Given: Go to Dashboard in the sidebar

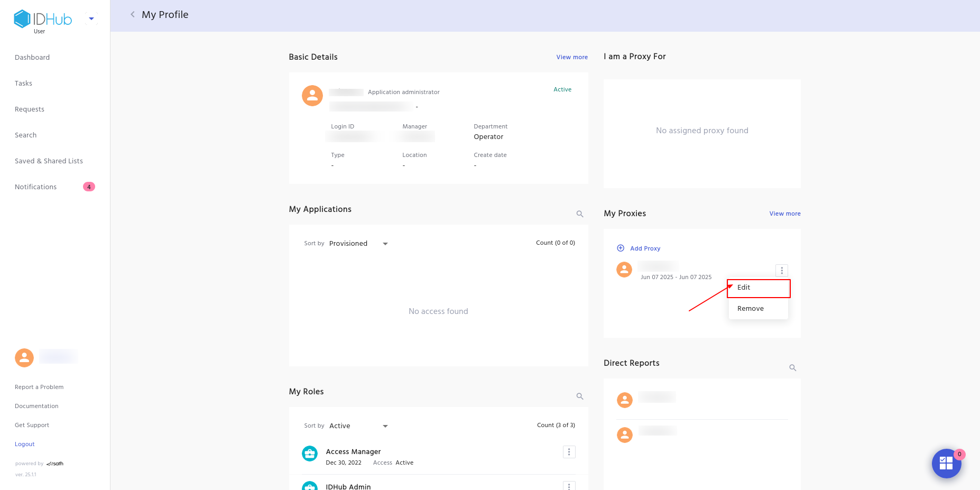Looking at the screenshot, I should (32, 58).
